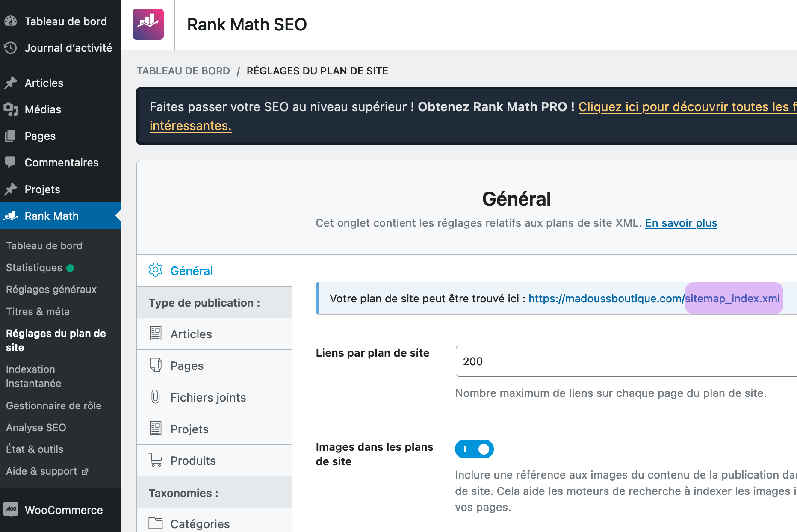The height and width of the screenshot is (532, 797).
Task: Select Titres & méta submenu item
Action: click(38, 311)
